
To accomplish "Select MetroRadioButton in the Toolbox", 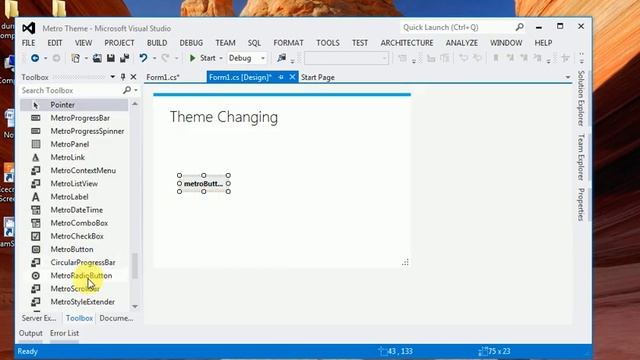I will coord(74,276).
